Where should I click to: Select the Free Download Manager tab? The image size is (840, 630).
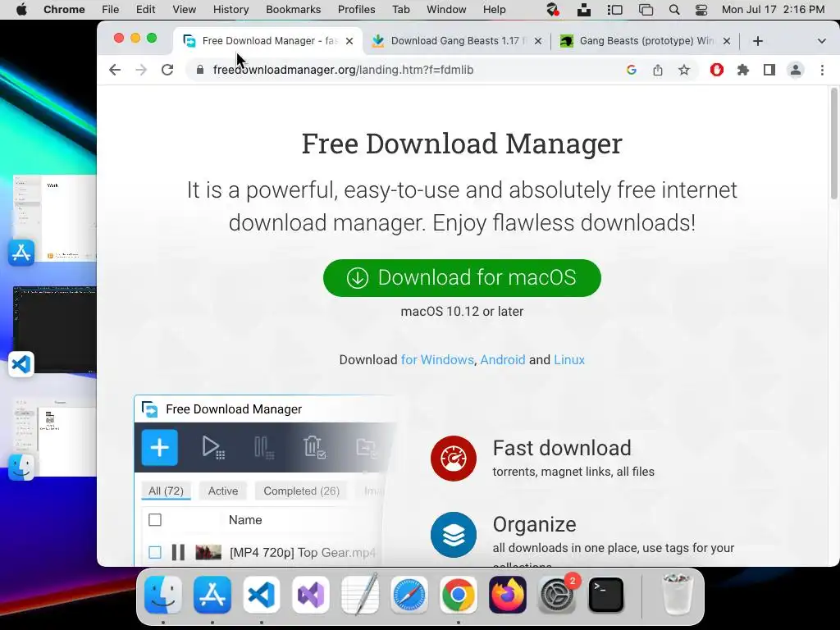(x=268, y=41)
